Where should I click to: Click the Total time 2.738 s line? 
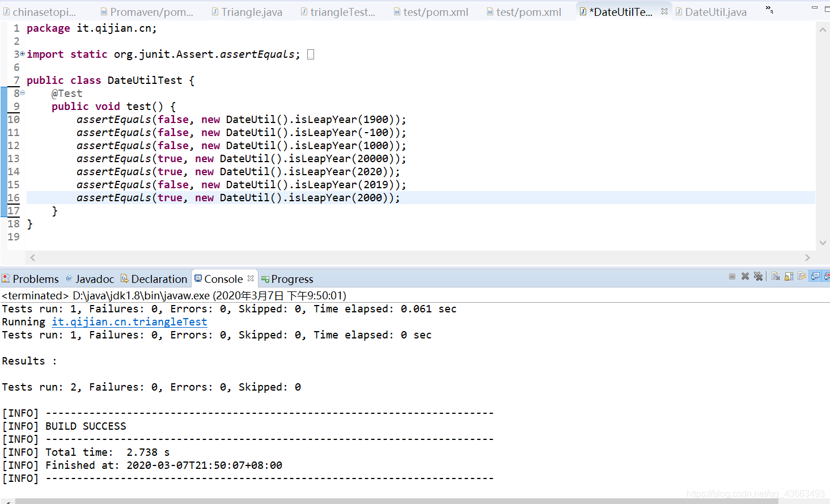86,452
